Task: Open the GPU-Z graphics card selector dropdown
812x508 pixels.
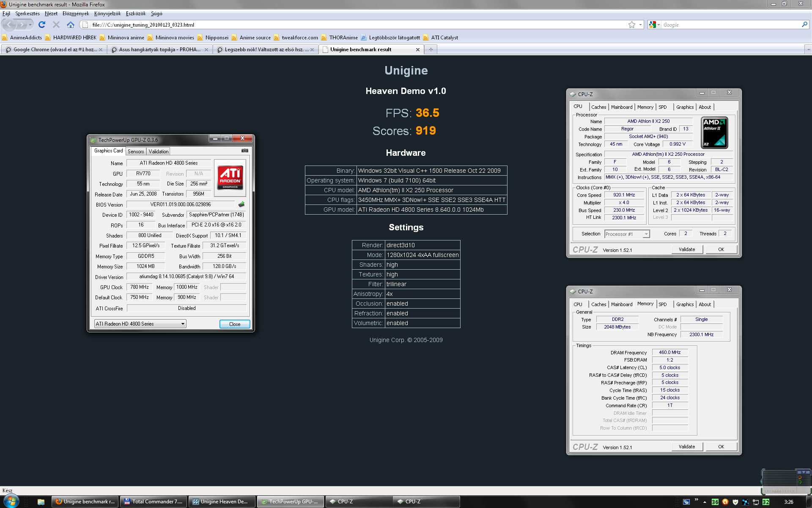Action: [x=140, y=324]
